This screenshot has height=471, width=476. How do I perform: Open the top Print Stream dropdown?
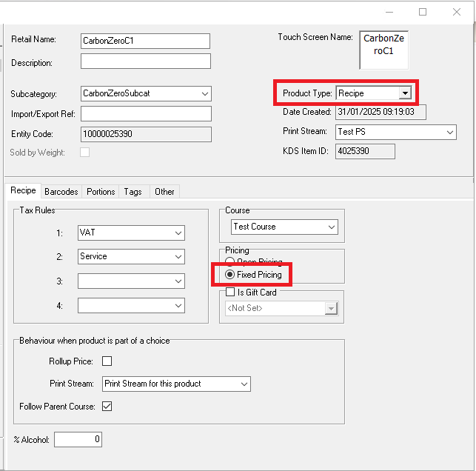tap(449, 132)
